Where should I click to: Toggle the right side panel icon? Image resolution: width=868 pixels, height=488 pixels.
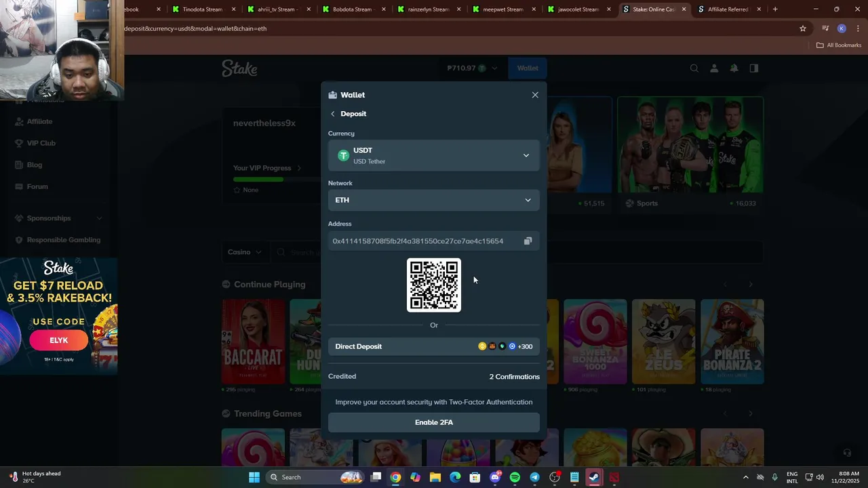(x=753, y=68)
